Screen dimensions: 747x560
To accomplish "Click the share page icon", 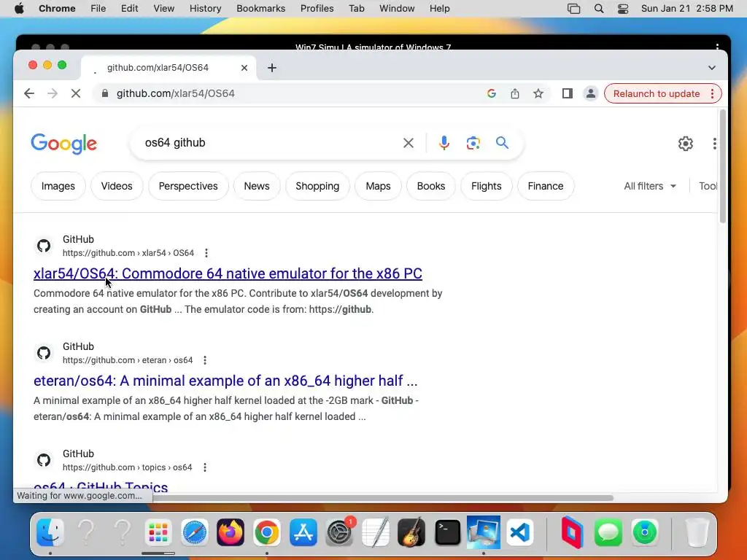I will [515, 93].
